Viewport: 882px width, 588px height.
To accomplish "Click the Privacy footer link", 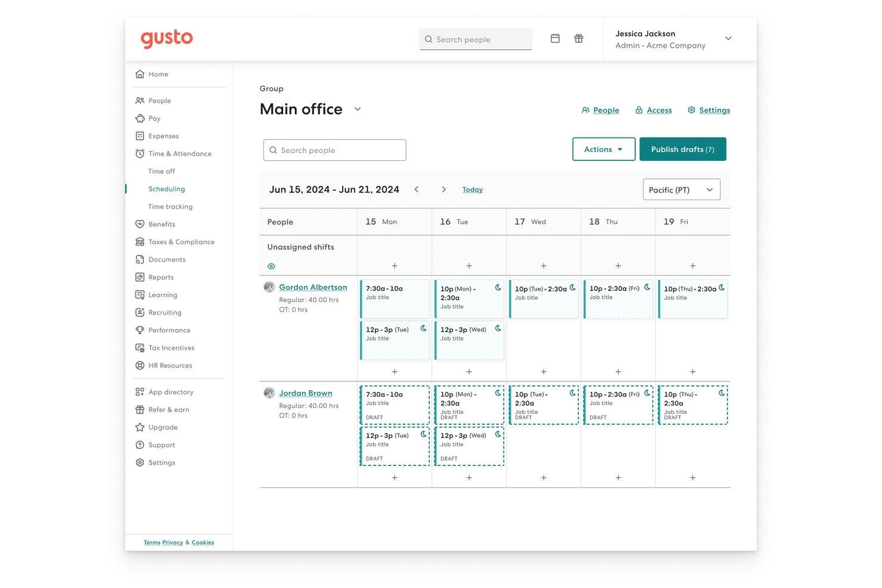I will (173, 543).
